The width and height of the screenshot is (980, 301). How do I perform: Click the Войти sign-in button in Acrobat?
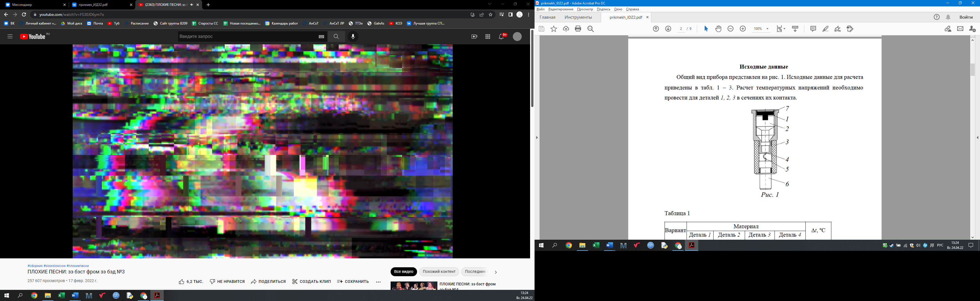(966, 17)
